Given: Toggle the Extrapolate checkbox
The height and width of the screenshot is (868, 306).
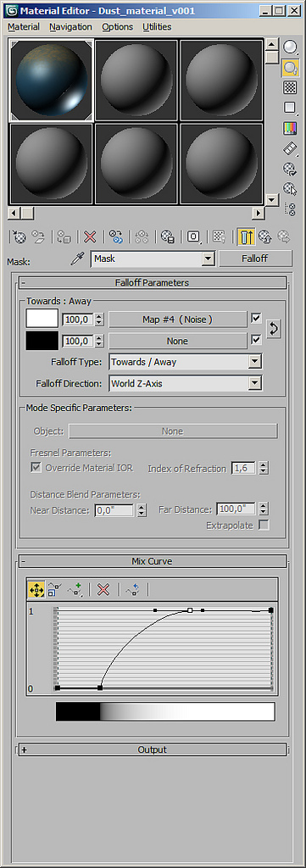Looking at the screenshot, I should click(264, 526).
